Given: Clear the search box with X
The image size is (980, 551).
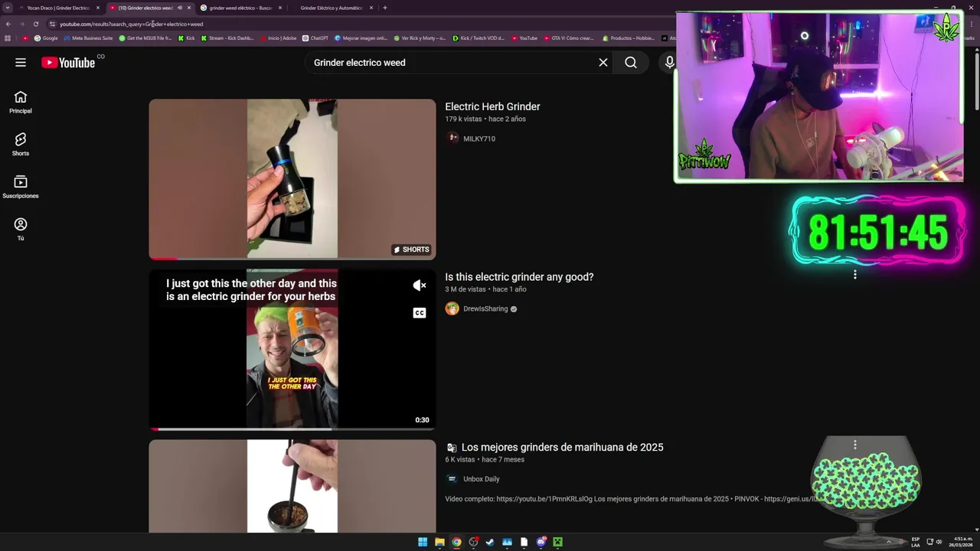Looking at the screenshot, I should pos(603,63).
